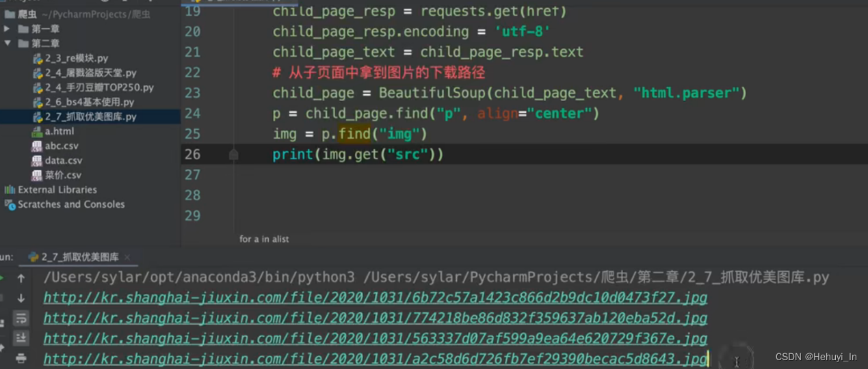Screen dimensions: 868x369
Task: Close the 2_7_抓取优美图库 run tab
Action: 127,258
